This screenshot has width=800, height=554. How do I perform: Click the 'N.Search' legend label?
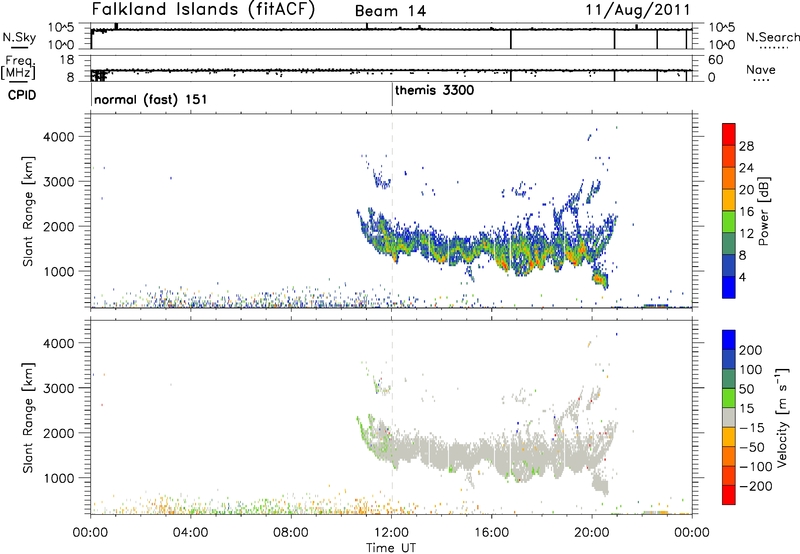point(772,37)
